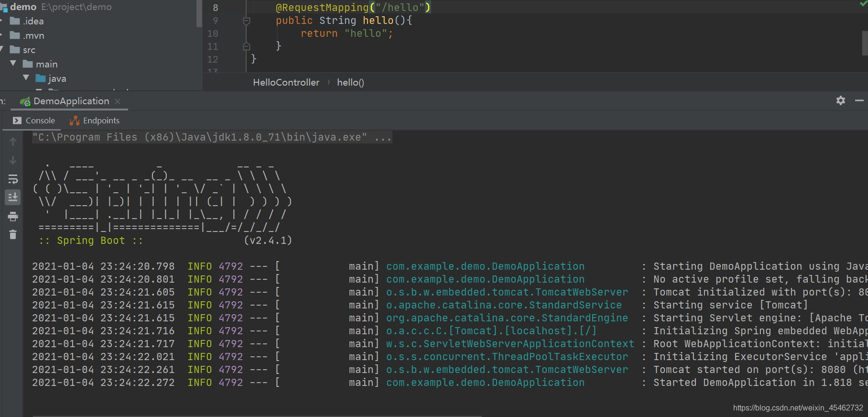
Task: Click line number 8 in gutter
Action: tap(216, 8)
